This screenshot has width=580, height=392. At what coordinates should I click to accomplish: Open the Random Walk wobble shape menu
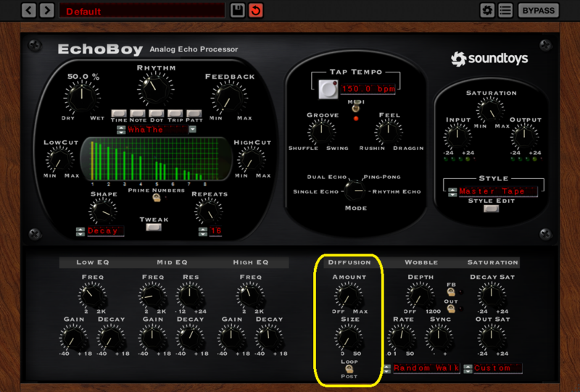(426, 368)
